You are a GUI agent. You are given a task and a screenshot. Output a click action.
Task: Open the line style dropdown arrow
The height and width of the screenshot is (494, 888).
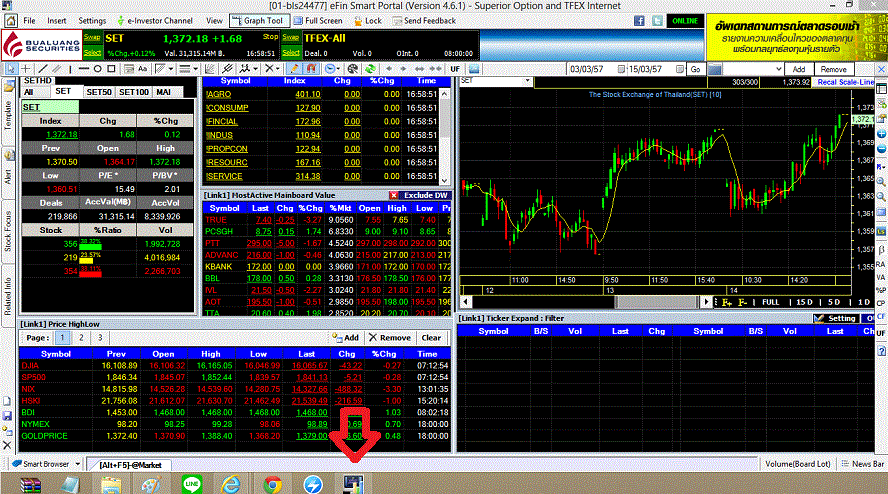196,69
